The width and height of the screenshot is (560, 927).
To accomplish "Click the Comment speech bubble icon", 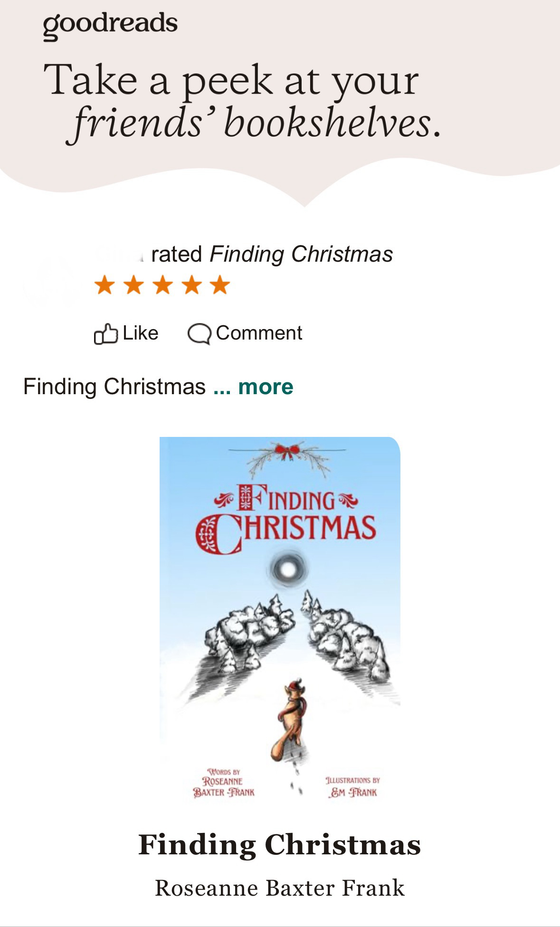I will point(199,333).
